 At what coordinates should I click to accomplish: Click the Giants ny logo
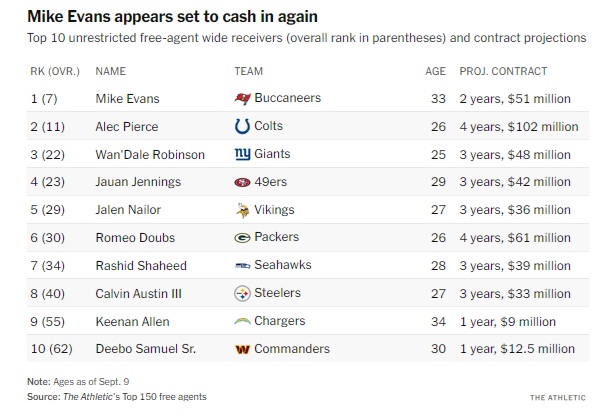(x=242, y=155)
